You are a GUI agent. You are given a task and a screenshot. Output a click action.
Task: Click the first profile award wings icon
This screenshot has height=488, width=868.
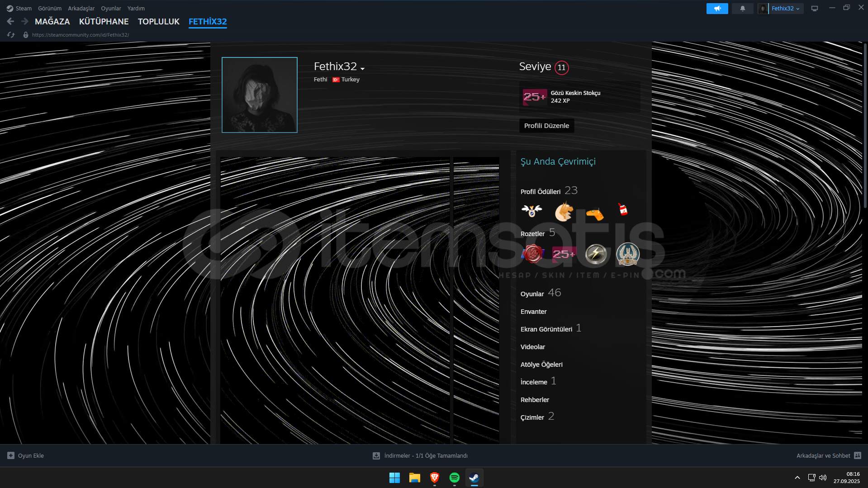point(531,211)
